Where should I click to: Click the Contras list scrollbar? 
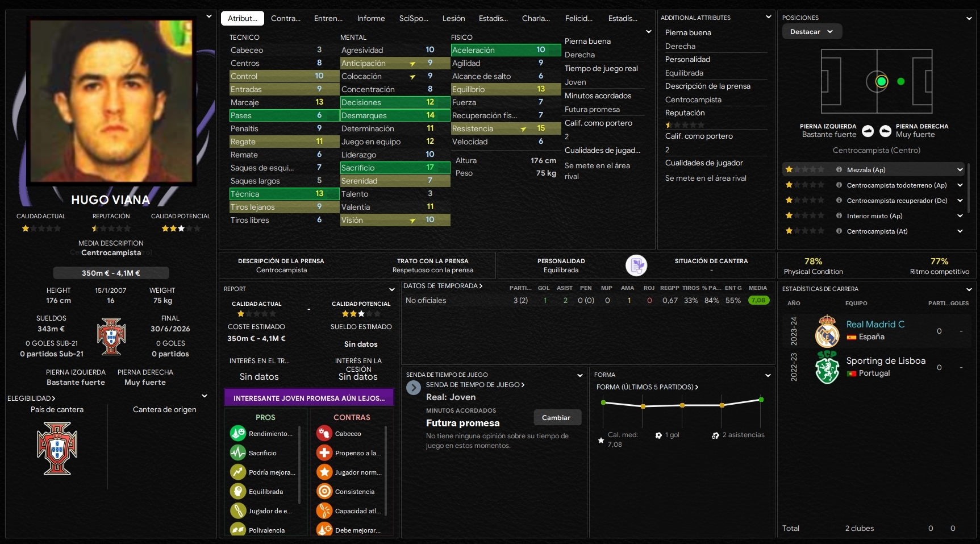click(x=386, y=471)
